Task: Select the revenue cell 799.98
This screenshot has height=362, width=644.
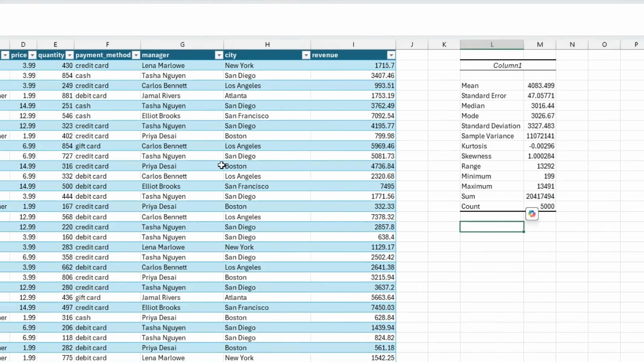Action: (x=353, y=136)
